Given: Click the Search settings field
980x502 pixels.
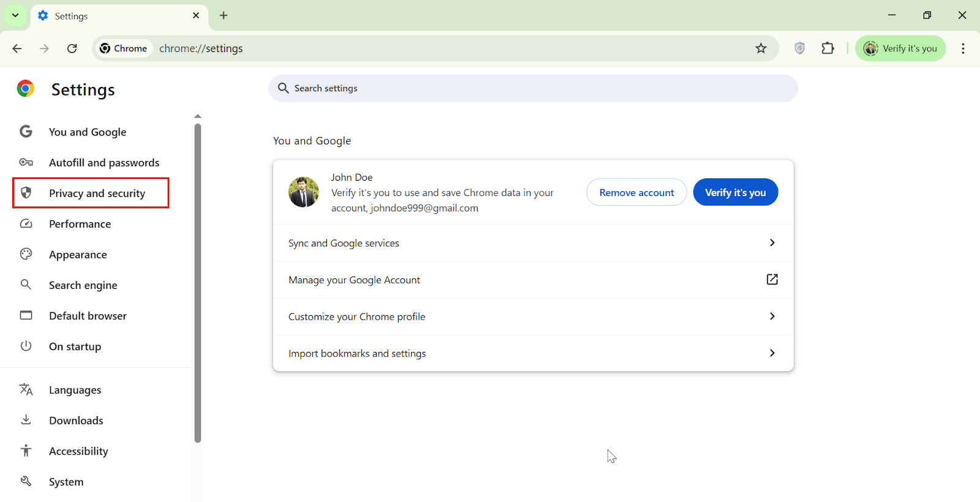Looking at the screenshot, I should point(533,88).
